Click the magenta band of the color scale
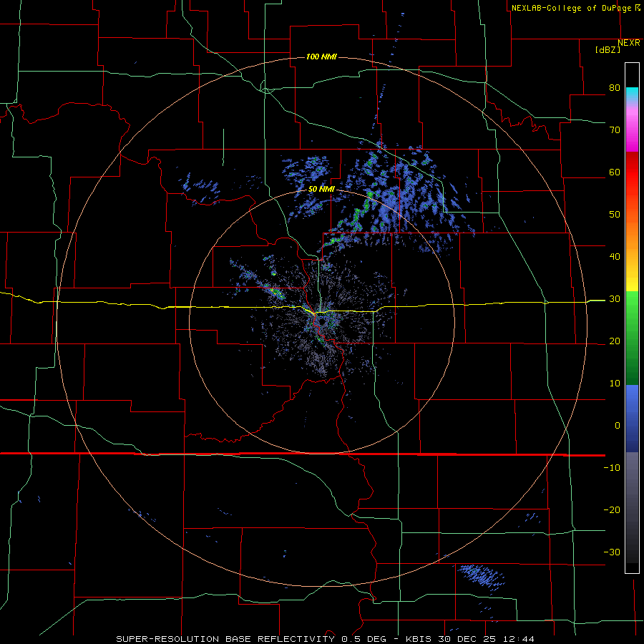This screenshot has height=644, width=644. pyautogui.click(x=632, y=132)
